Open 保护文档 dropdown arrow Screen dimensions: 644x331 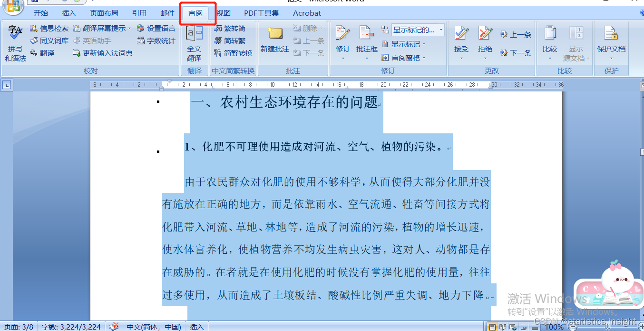pyautogui.click(x=611, y=59)
